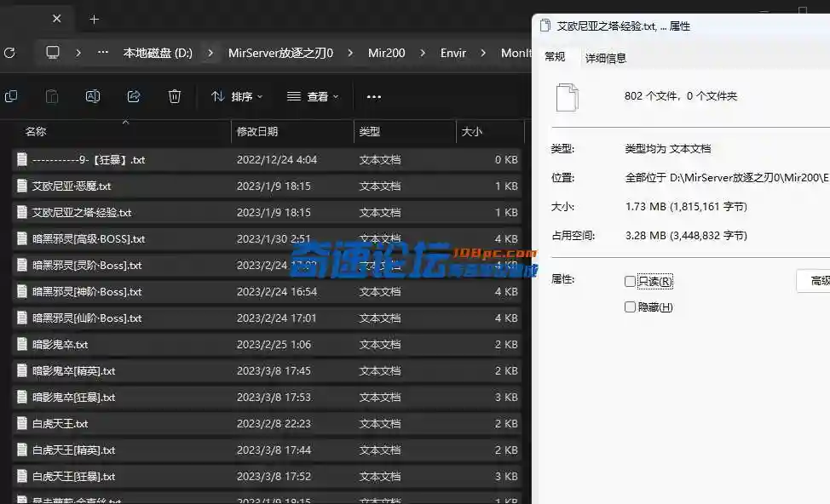Click the Share toolbar icon

pos(134,96)
